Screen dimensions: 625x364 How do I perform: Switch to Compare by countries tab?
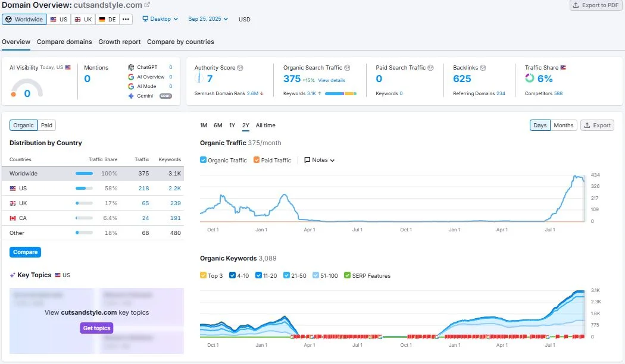coord(180,42)
